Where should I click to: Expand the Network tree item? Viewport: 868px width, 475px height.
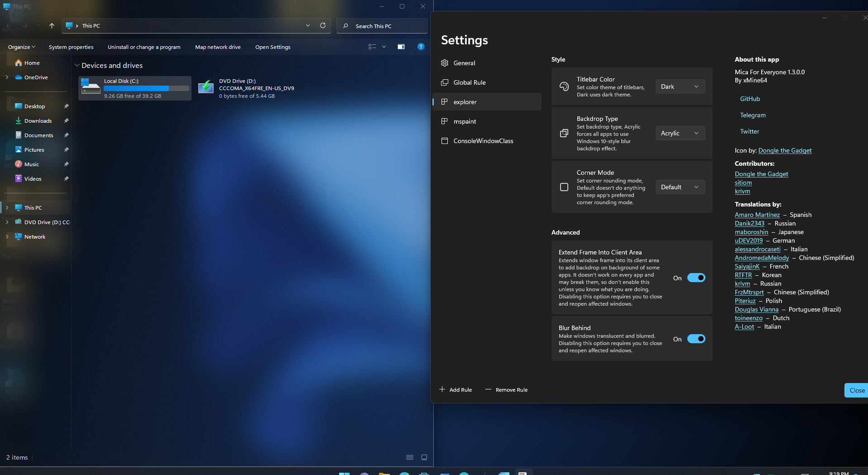click(x=7, y=236)
